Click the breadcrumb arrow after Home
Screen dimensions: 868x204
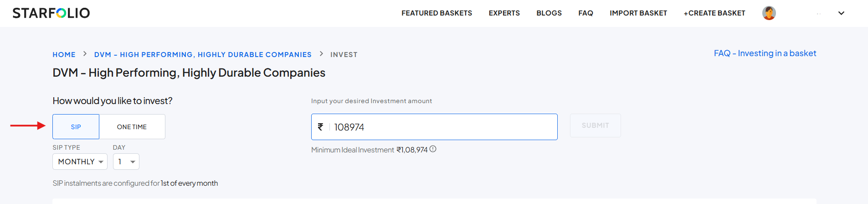[85, 54]
